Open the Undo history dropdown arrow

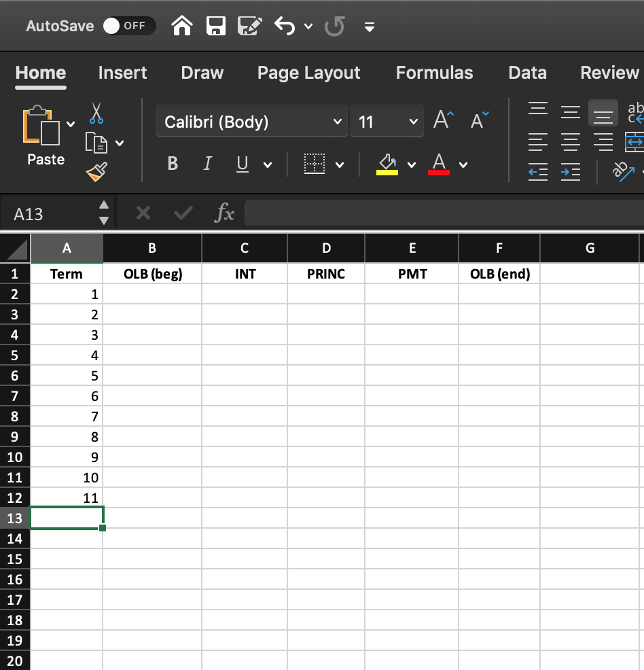tap(308, 27)
